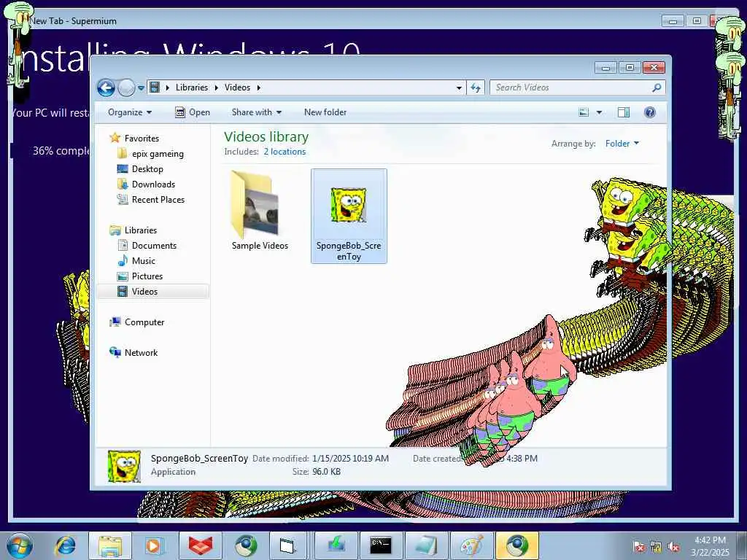
Task: Click Favorites in the navigation pane
Action: pyautogui.click(x=142, y=138)
